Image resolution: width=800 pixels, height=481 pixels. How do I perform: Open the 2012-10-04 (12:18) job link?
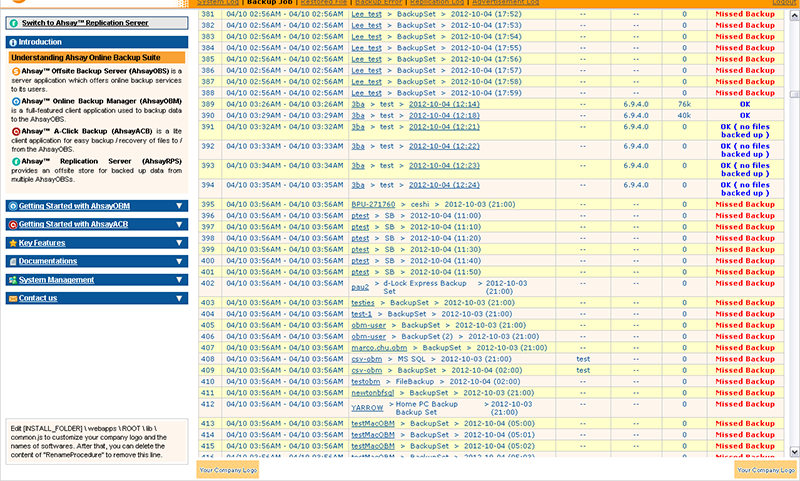pyautogui.click(x=444, y=115)
